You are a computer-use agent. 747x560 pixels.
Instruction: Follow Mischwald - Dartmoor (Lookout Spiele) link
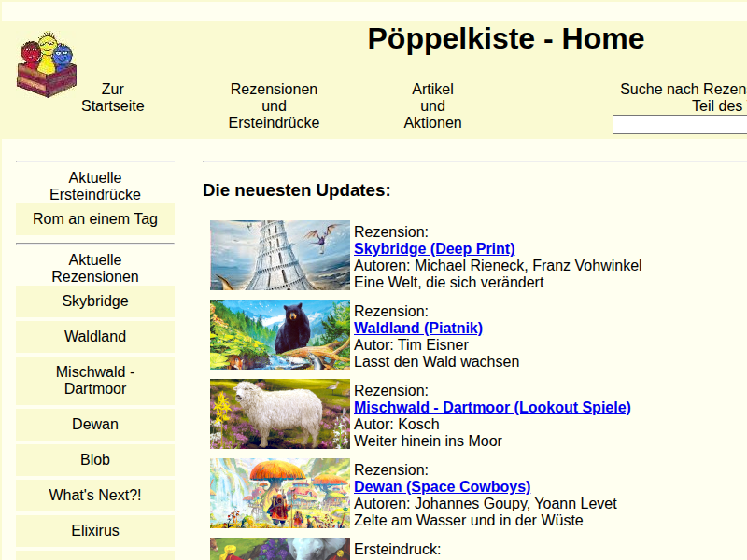pyautogui.click(x=492, y=407)
